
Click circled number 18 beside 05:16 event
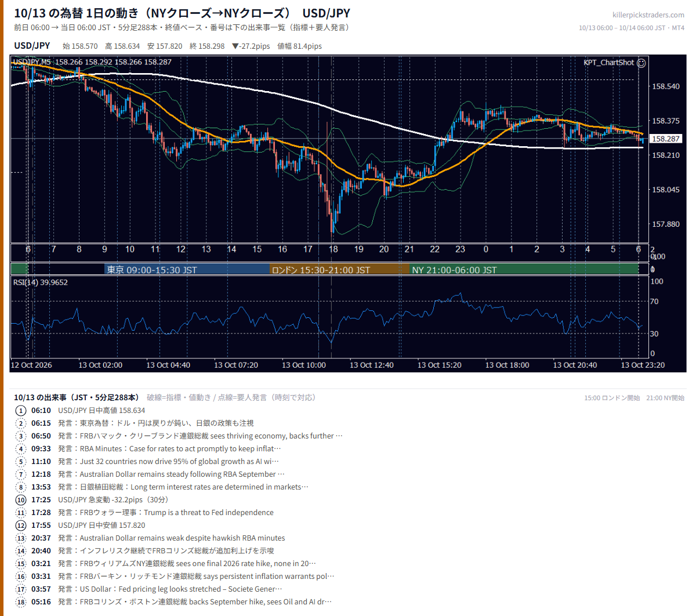(x=21, y=602)
